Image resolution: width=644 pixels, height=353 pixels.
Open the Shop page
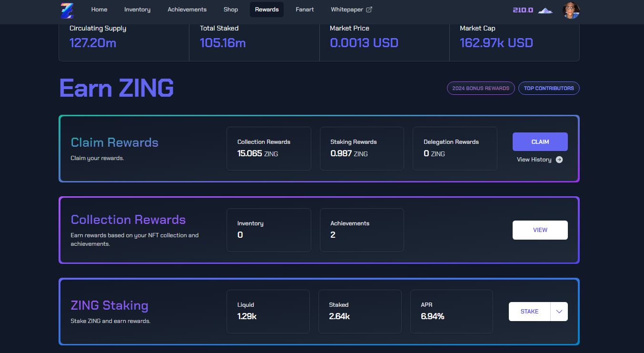(231, 10)
